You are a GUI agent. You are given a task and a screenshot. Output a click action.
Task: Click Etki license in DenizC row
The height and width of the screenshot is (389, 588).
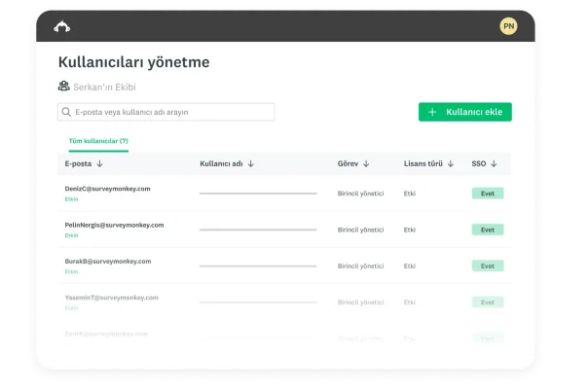click(410, 194)
